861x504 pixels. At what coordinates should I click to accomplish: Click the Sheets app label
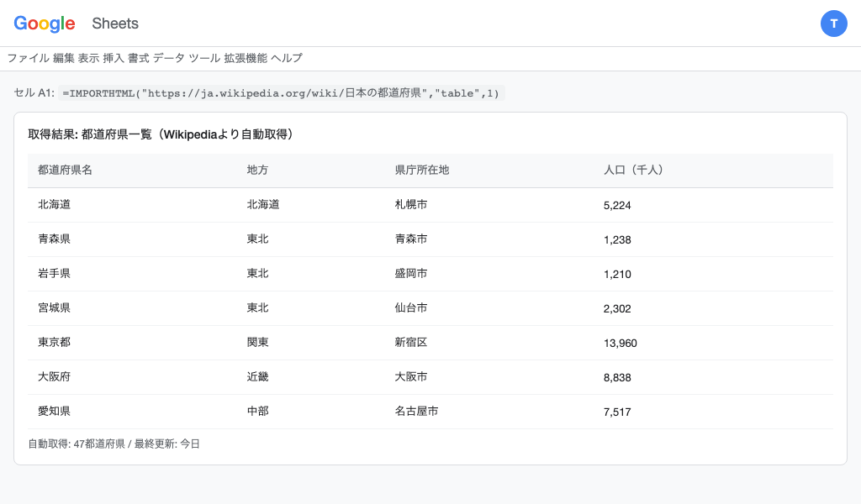pos(114,24)
